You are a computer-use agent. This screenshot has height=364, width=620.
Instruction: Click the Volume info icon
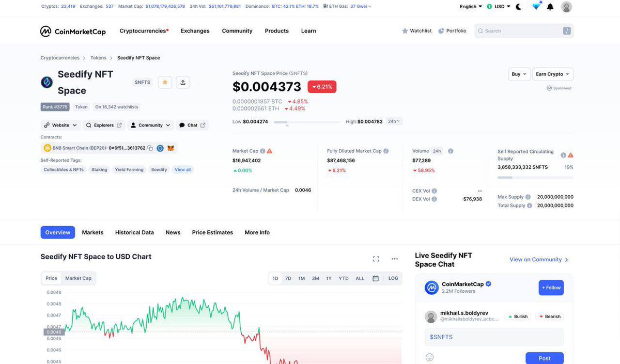451,151
